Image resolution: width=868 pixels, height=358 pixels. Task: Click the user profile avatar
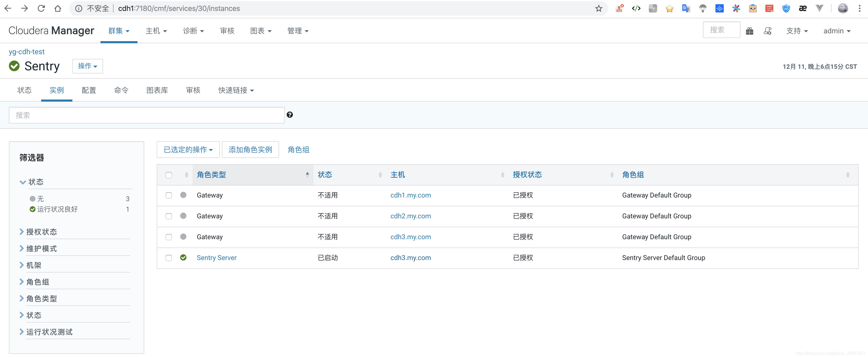pyautogui.click(x=843, y=8)
